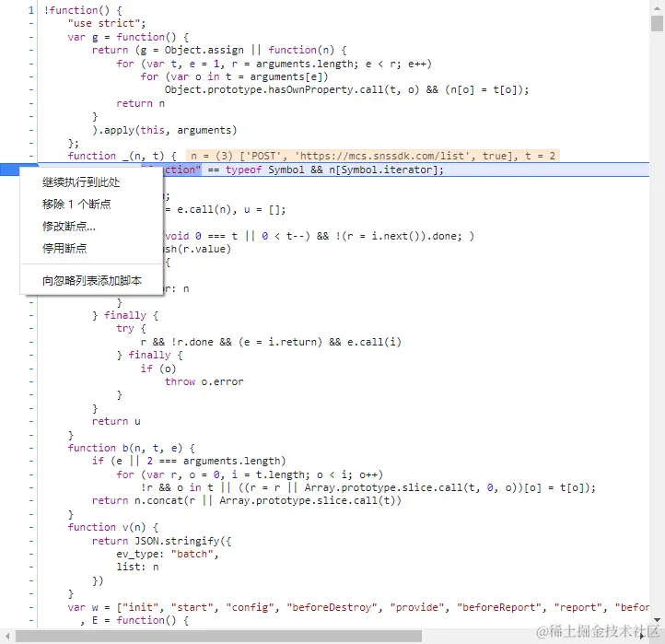Click the scroll-up arrow of vertical scrollbar
665x644 pixels.
coord(657,7)
